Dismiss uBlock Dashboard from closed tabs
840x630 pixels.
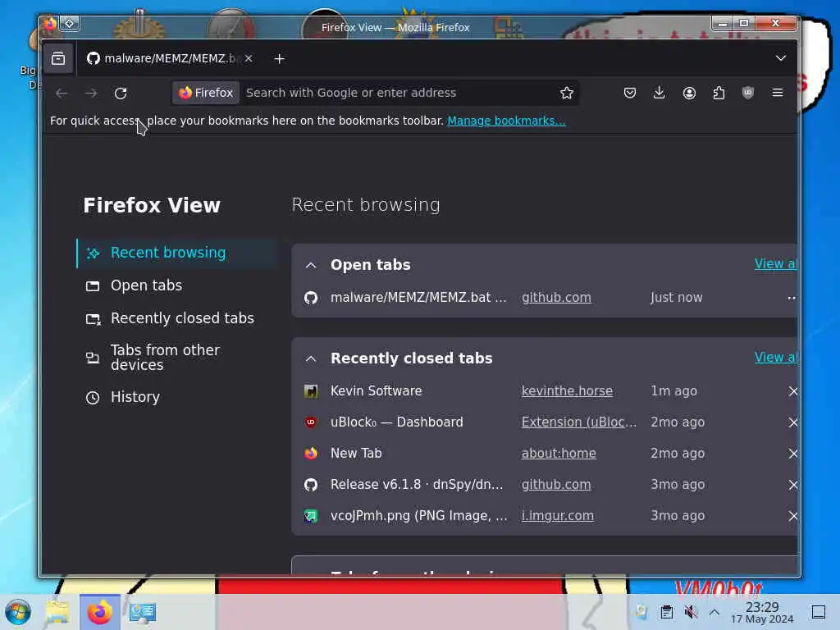click(792, 422)
